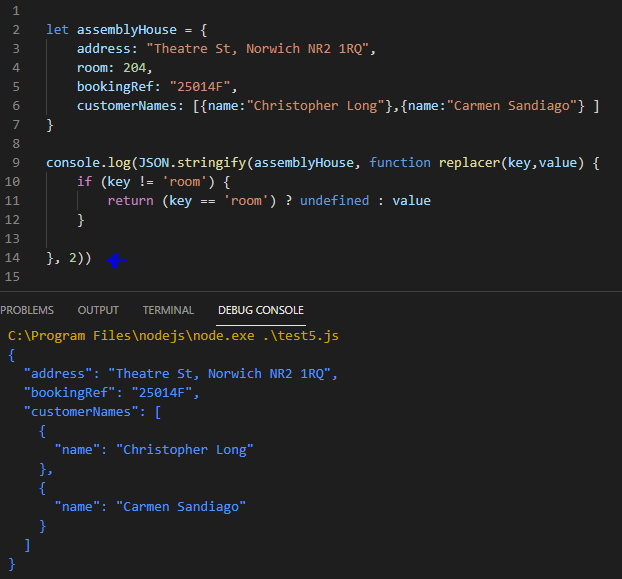Click the 'customerNames' property key on line 6
This screenshot has width=622, height=579.
(x=127, y=106)
